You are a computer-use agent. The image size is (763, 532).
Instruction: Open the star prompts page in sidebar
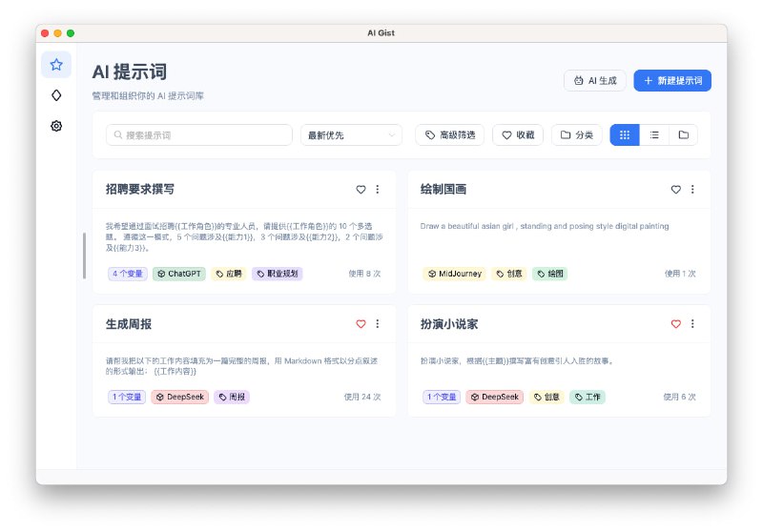coord(56,65)
